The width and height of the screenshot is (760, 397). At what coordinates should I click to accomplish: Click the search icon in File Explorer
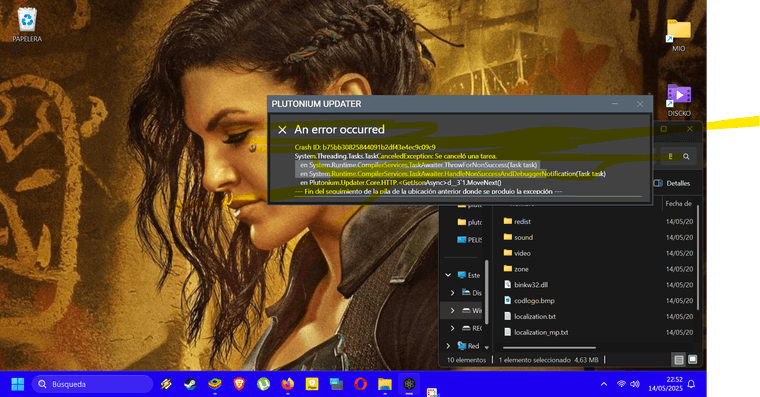[x=686, y=157]
